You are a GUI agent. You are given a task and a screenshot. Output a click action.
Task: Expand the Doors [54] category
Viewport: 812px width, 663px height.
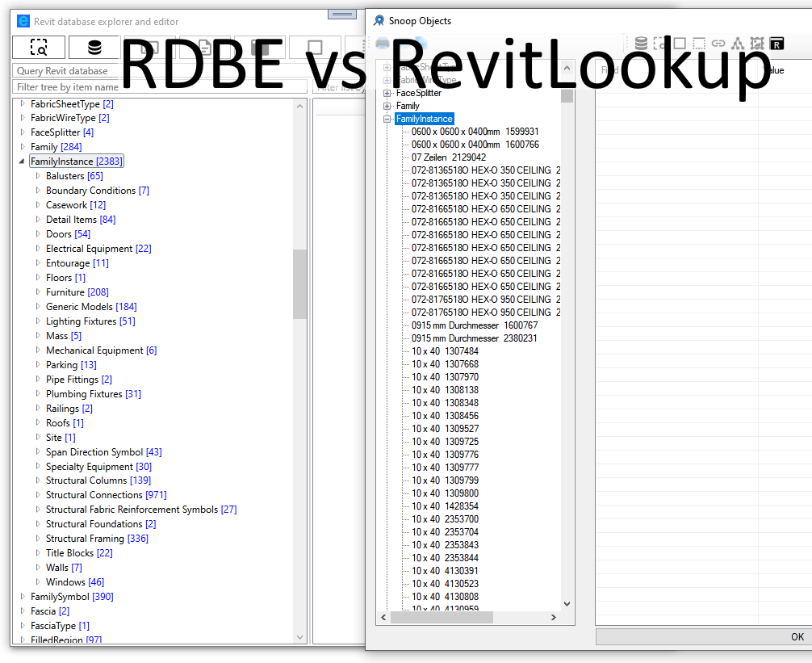click(x=38, y=233)
